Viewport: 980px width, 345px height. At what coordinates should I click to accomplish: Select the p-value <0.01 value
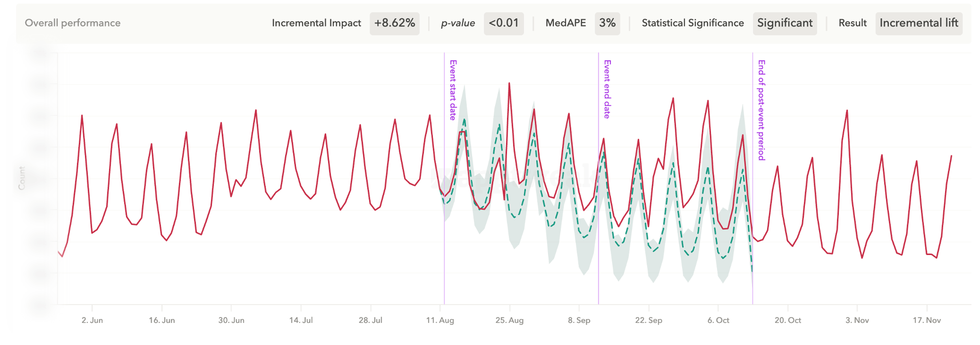(504, 23)
